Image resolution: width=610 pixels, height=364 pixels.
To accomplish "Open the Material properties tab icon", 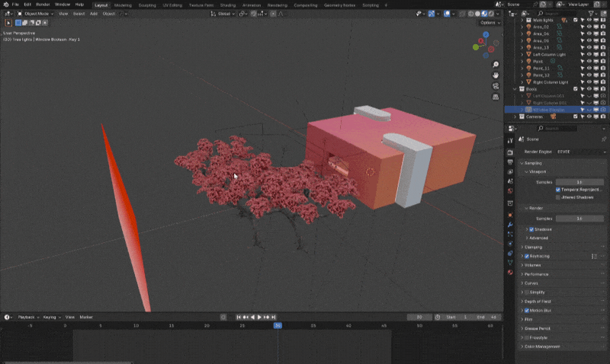I will pyautogui.click(x=510, y=272).
